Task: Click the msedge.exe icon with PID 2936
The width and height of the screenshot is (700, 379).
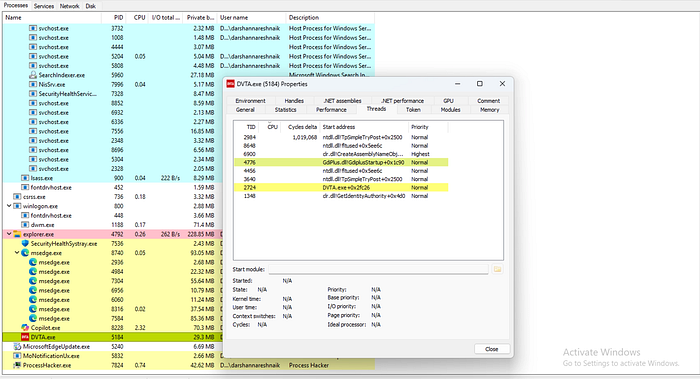Action: 33,262
